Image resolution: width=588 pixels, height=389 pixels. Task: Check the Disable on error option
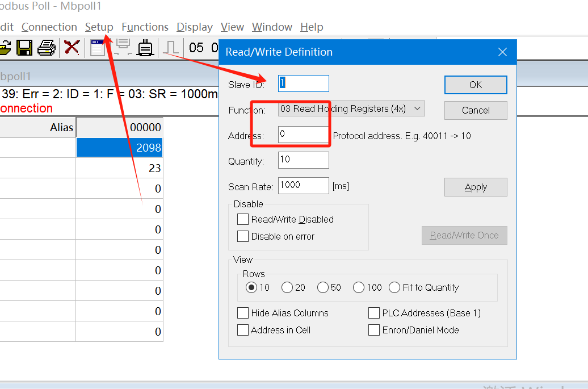243,236
